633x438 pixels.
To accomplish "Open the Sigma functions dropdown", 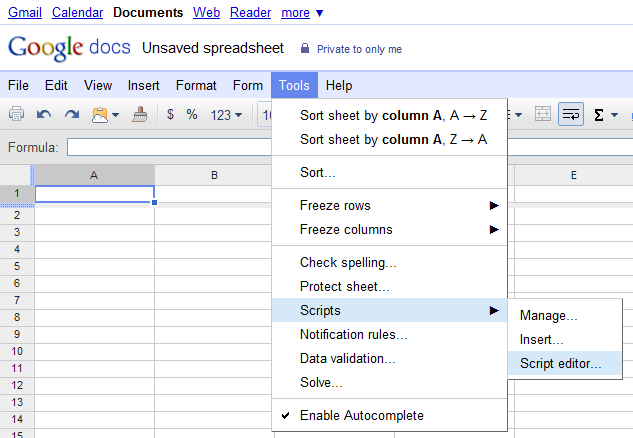I will (x=605, y=114).
